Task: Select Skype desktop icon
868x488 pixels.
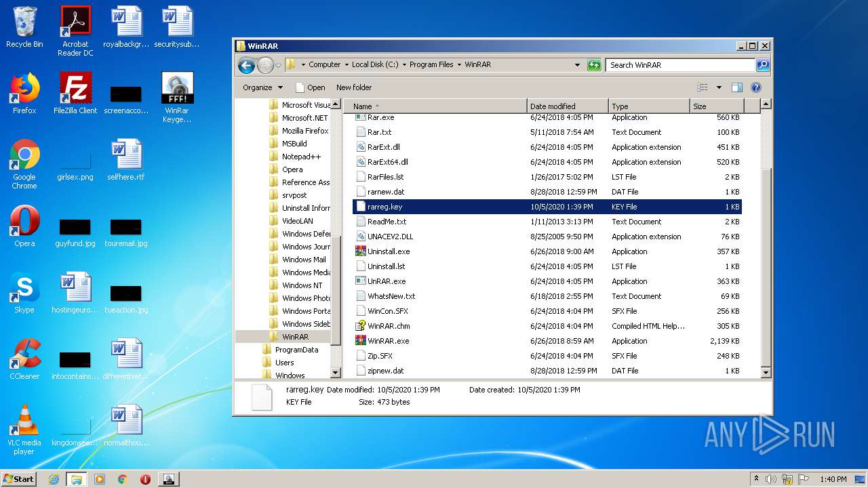Action: pos(24,293)
